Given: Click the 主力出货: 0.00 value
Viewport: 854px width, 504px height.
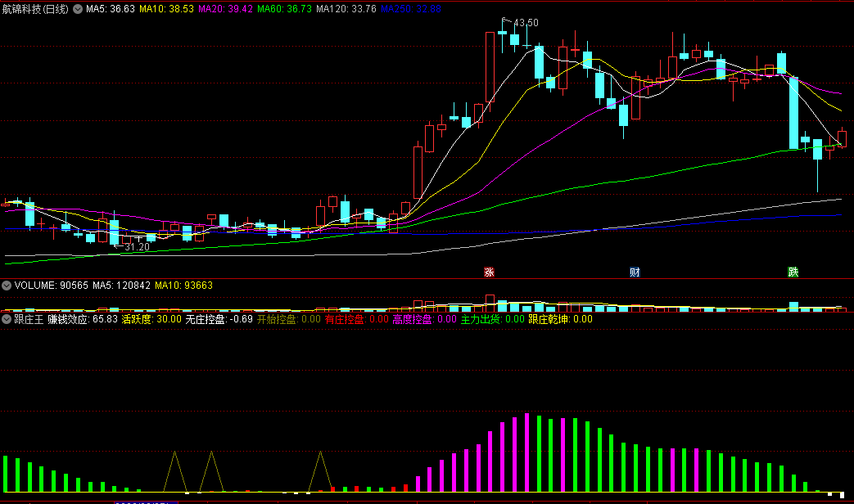Looking at the screenshot, I should 492,319.
